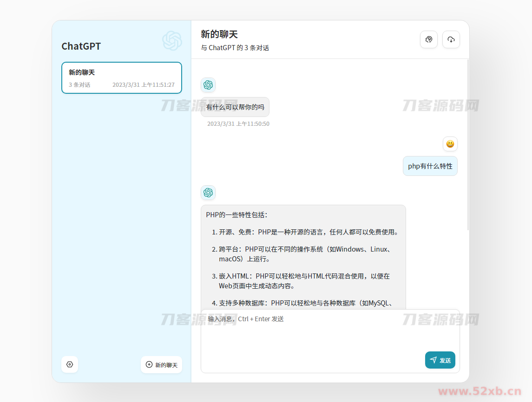Click bot avatar above the PHP answer

pyautogui.click(x=208, y=193)
